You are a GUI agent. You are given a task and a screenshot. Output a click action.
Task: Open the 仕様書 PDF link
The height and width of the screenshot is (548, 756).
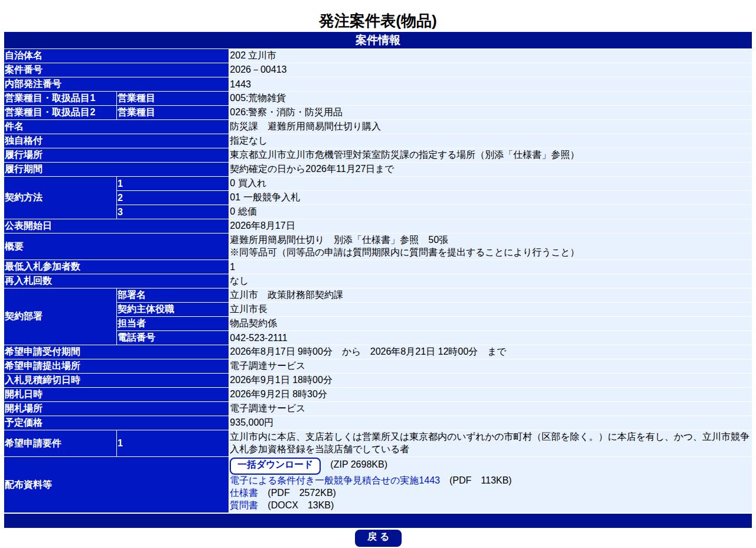click(243, 493)
